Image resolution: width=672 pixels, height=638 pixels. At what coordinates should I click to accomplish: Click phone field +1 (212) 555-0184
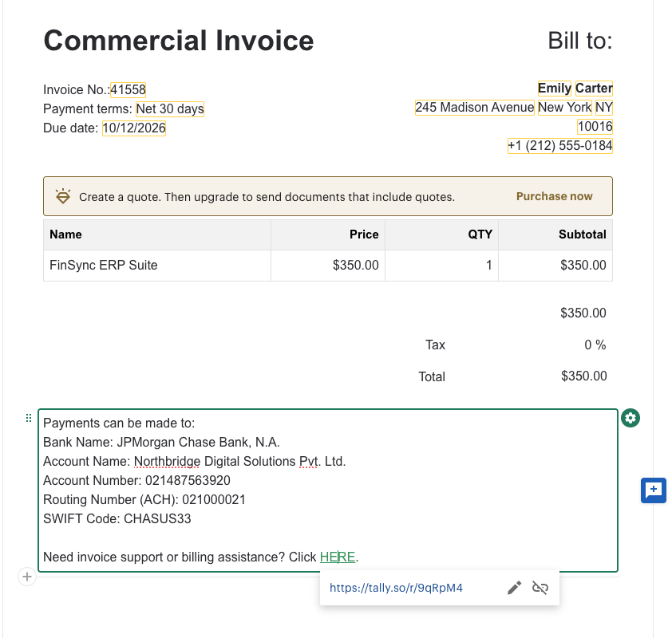click(560, 146)
